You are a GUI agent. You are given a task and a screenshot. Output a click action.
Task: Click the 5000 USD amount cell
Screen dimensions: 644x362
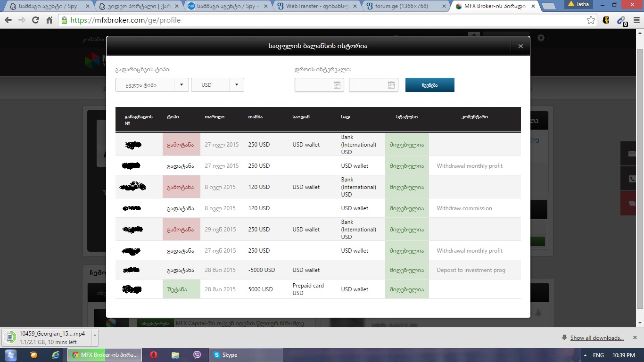coord(261,289)
